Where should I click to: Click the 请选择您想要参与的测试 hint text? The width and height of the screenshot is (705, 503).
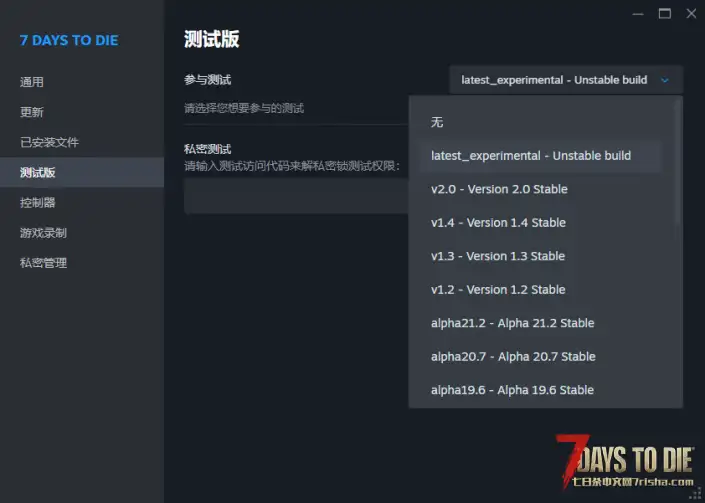[244, 108]
